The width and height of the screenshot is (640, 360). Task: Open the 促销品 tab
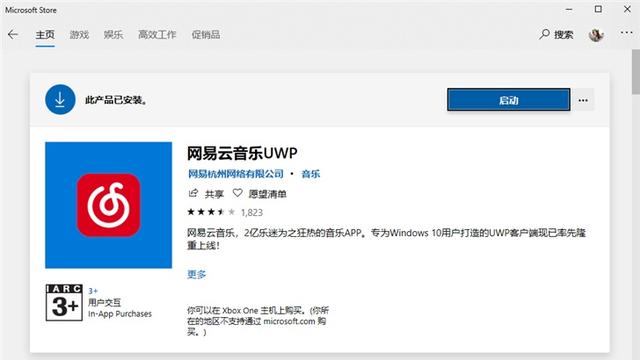(x=206, y=35)
